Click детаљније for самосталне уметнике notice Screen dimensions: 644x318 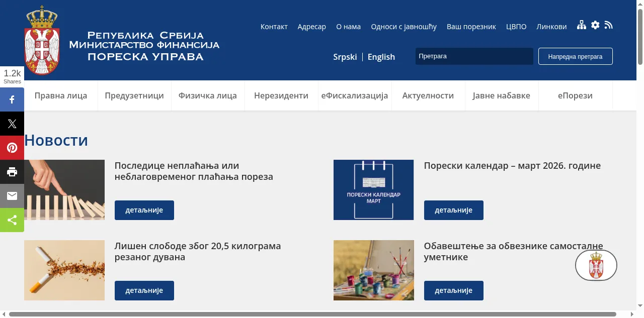tap(454, 290)
